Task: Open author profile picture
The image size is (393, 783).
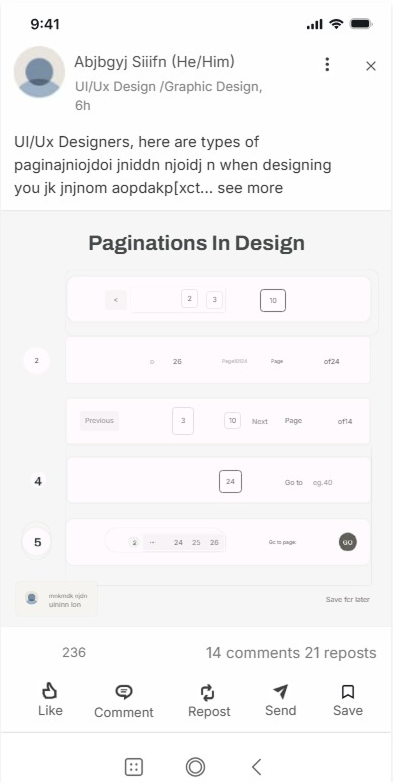Action: 39,72
